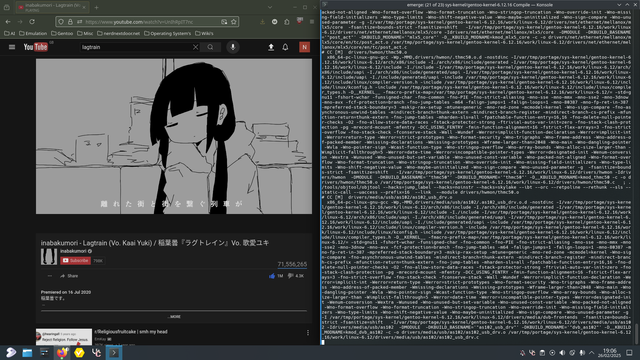
Task: Open the system settings taskbar icon
Action: (x=44, y=353)
